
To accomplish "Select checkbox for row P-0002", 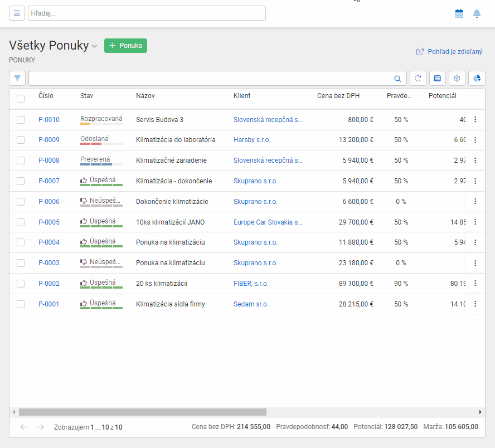I will pyautogui.click(x=21, y=284).
